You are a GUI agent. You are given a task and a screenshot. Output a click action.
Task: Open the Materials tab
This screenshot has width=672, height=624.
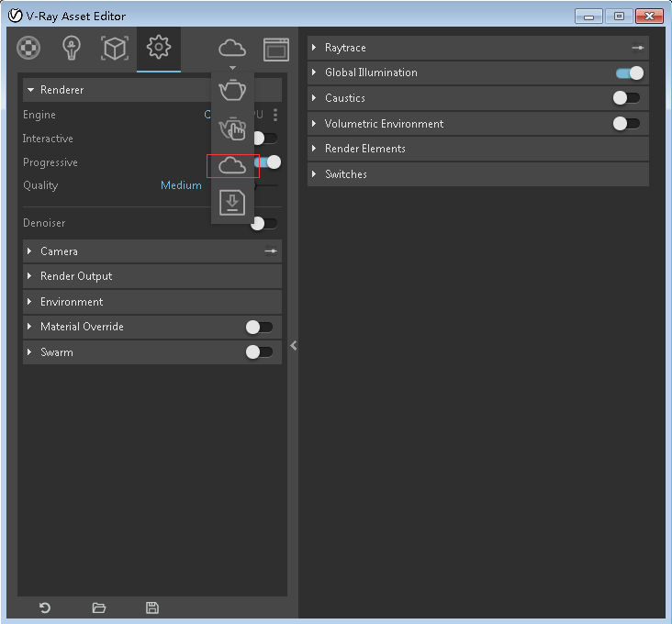28,48
